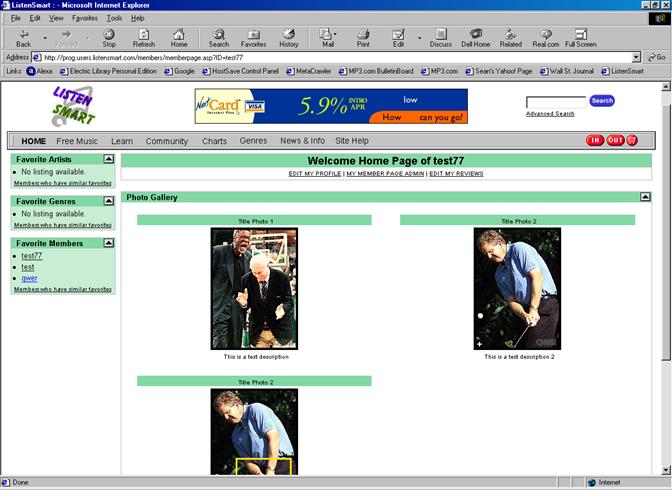Screen dimensions: 672x490
Task: Click the Full Screen toolbar icon
Action: click(x=580, y=38)
